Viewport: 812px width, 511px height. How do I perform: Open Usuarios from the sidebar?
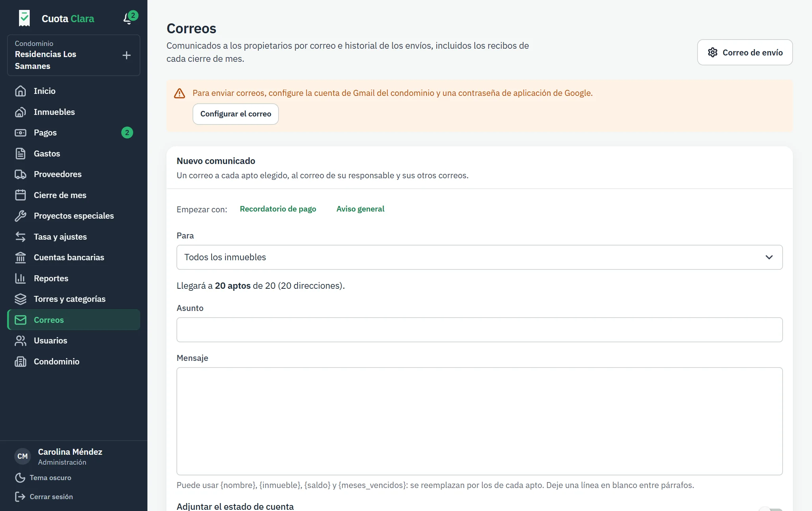[x=74, y=341]
